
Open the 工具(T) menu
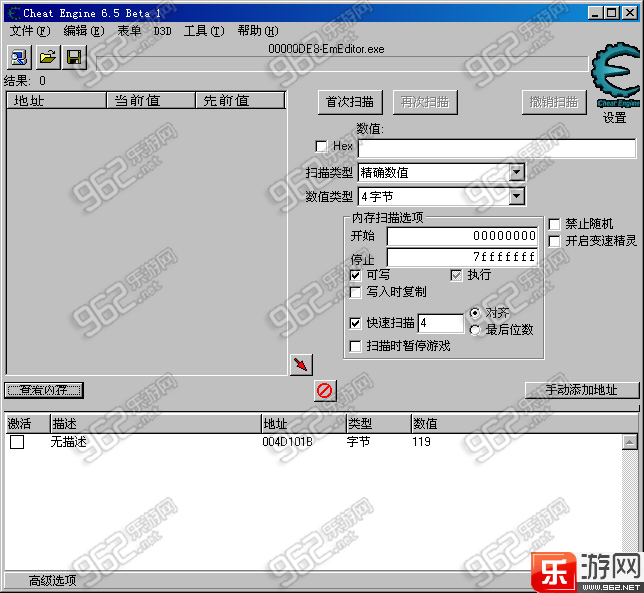coord(204,31)
